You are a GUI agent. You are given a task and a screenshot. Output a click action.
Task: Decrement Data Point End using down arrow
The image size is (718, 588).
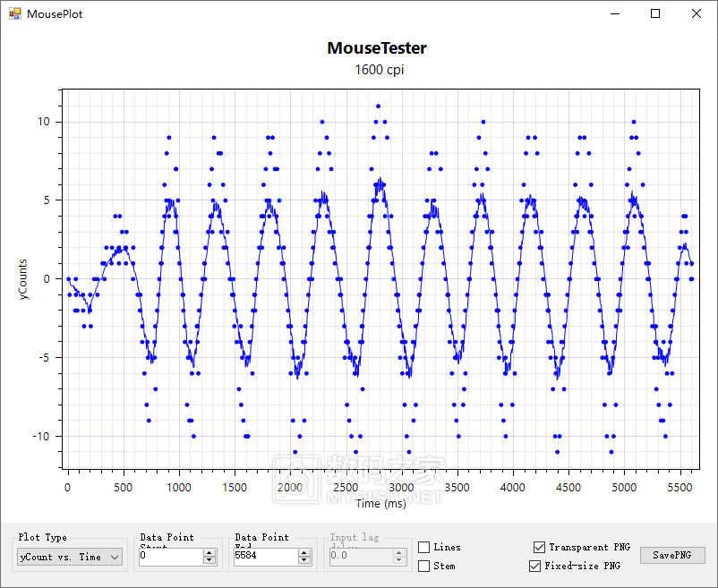click(x=304, y=560)
